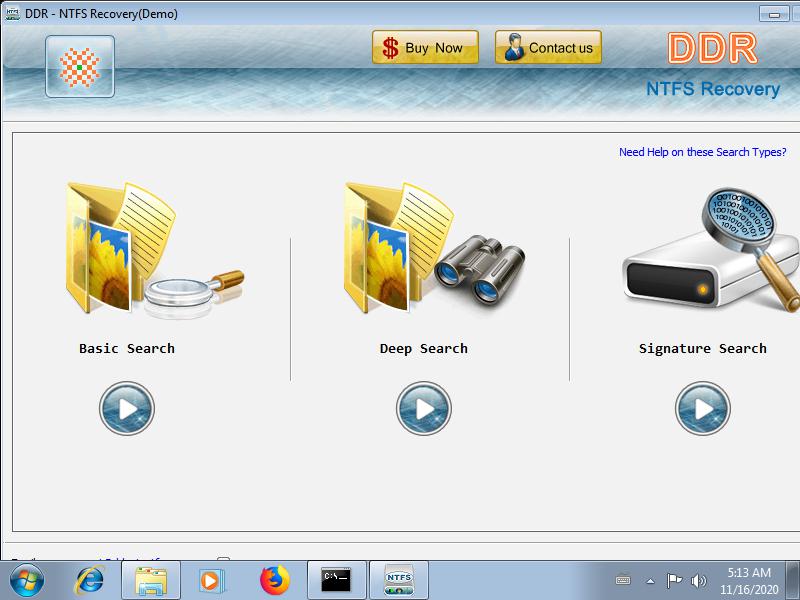This screenshot has width=800, height=600.
Task: Open the taskbar clock showing 5:13 AM
Action: pos(749,581)
